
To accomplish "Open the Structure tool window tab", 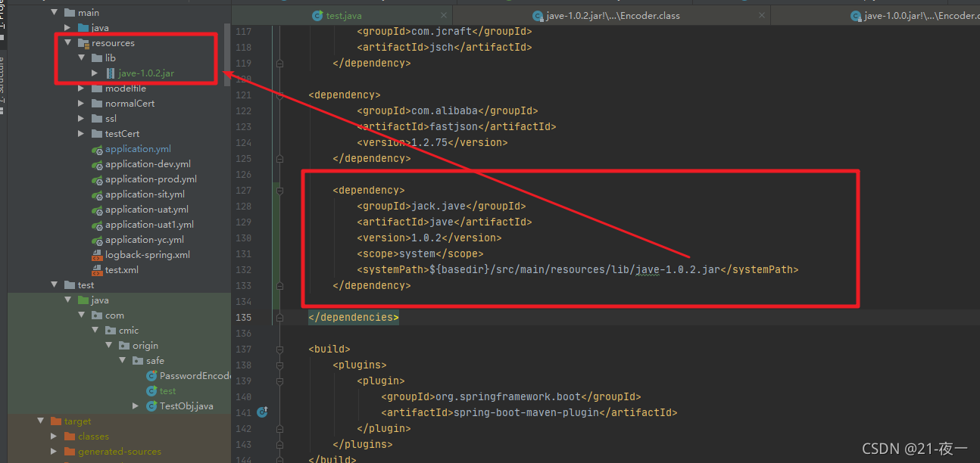I will [x=2, y=87].
